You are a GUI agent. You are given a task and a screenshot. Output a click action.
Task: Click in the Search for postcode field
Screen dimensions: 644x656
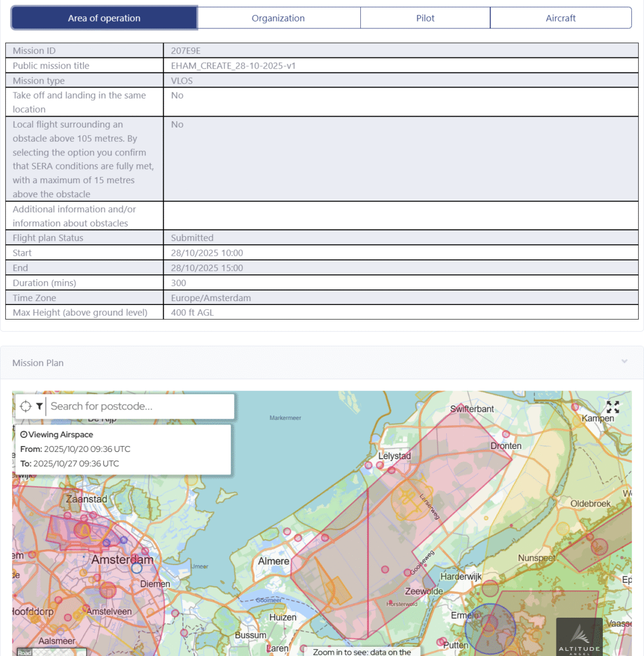point(139,407)
